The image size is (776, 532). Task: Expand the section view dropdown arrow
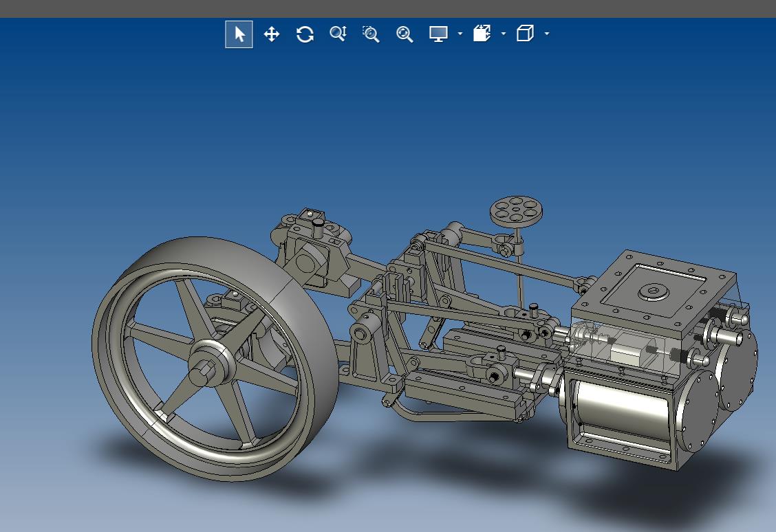504,34
